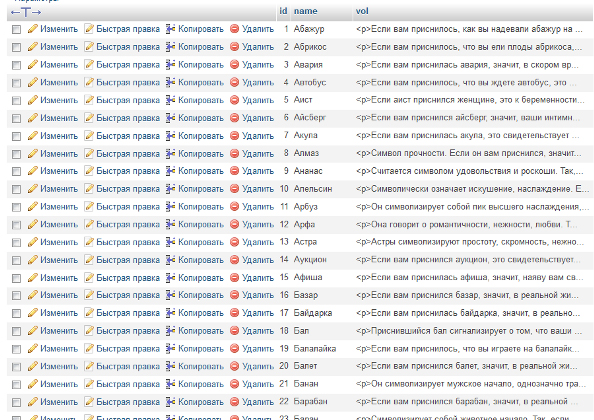Click the quick edit icon in Апельсин row
594x420 pixels.
click(89, 189)
